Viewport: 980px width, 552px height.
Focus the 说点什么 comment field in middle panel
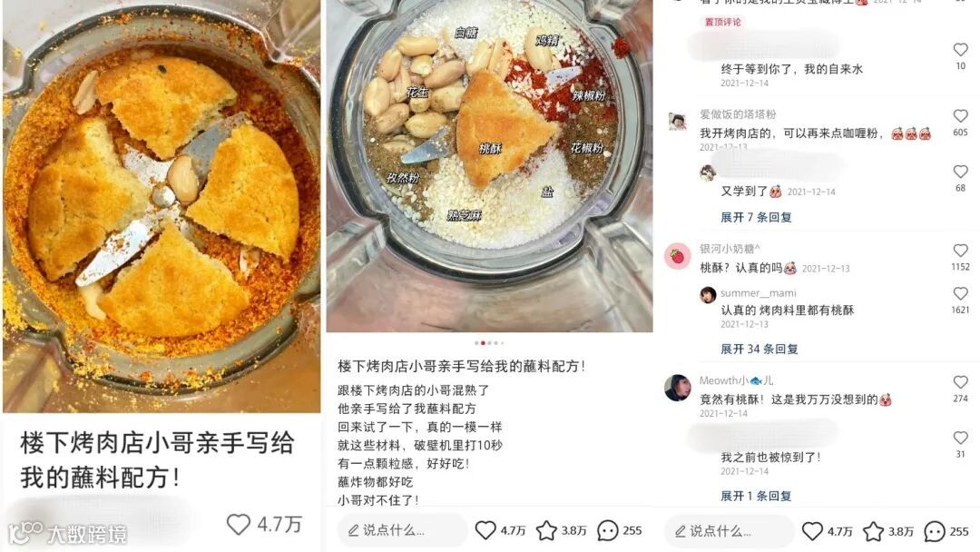click(403, 530)
